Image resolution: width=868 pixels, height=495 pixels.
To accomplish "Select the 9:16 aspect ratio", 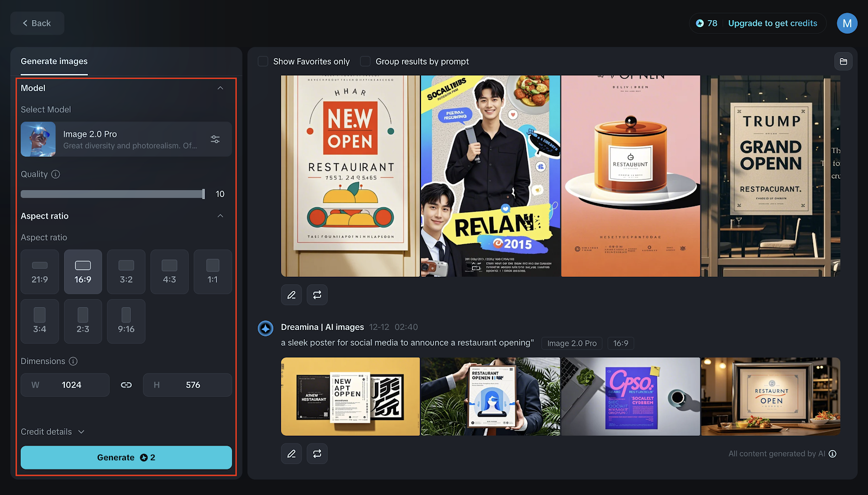I will click(126, 321).
